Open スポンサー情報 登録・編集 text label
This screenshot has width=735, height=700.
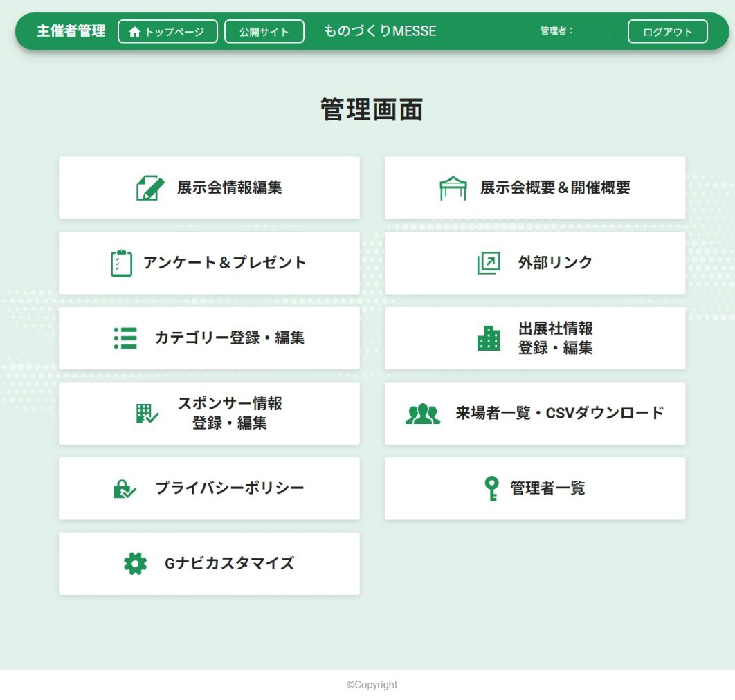click(230, 413)
